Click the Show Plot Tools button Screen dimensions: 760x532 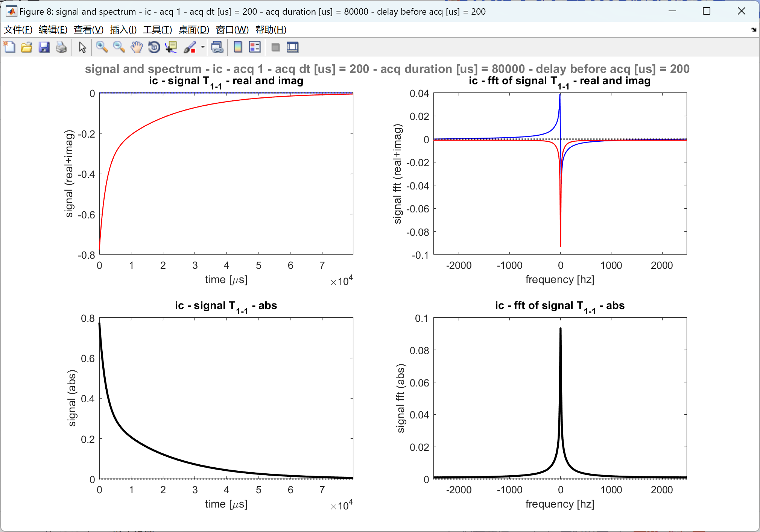292,47
